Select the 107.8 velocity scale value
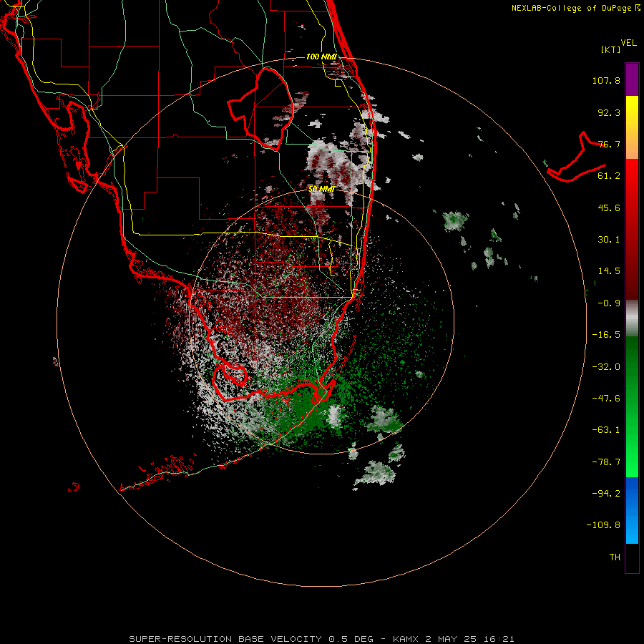The width and height of the screenshot is (644, 644). (606, 80)
